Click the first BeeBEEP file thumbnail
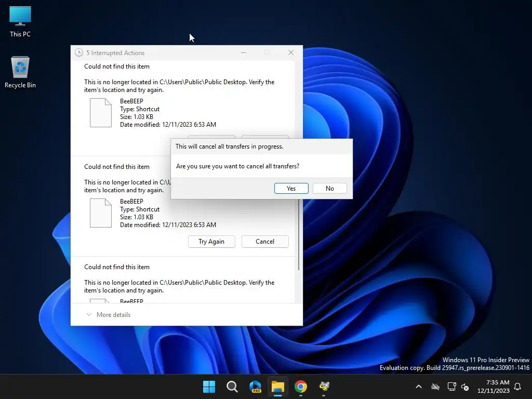This screenshot has width=532, height=399. tap(101, 113)
